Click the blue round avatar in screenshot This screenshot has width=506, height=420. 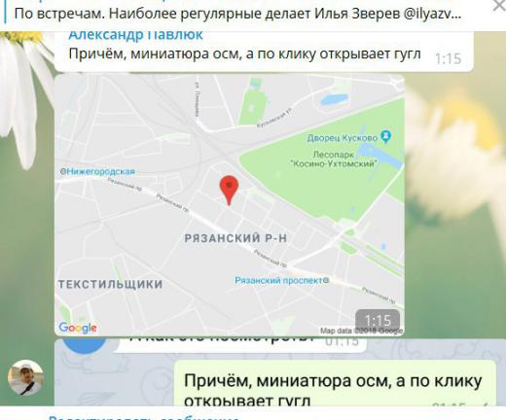pos(85,345)
